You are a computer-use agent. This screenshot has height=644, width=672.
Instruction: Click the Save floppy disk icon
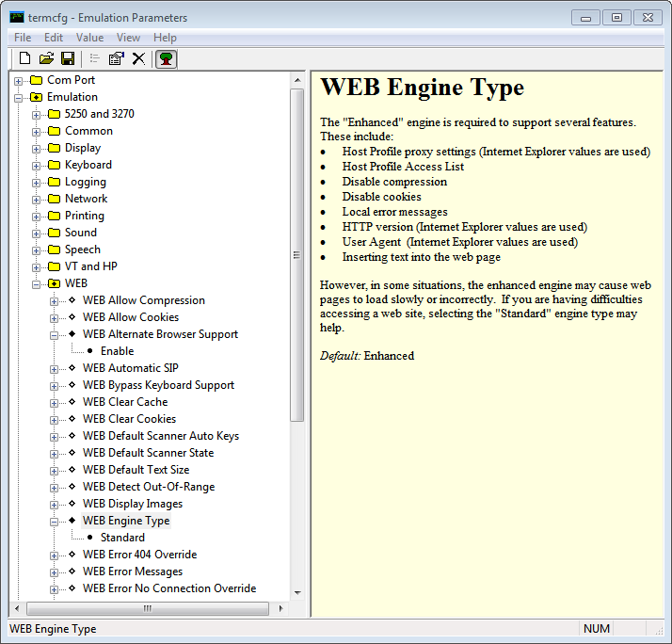click(x=67, y=59)
